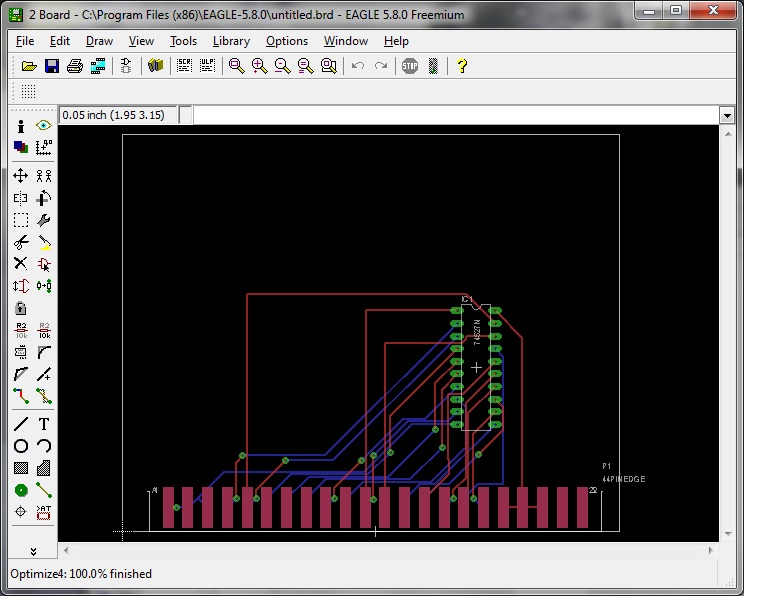Select the Mark origin tool

44,147
